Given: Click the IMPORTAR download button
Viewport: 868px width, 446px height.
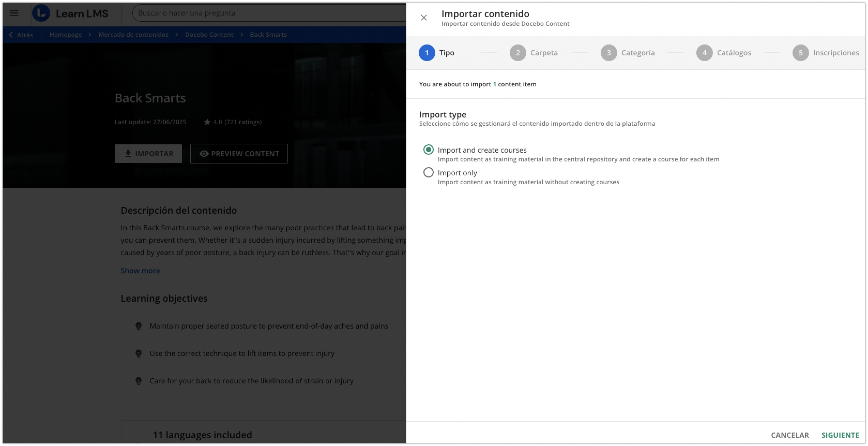Looking at the screenshot, I should click(148, 154).
